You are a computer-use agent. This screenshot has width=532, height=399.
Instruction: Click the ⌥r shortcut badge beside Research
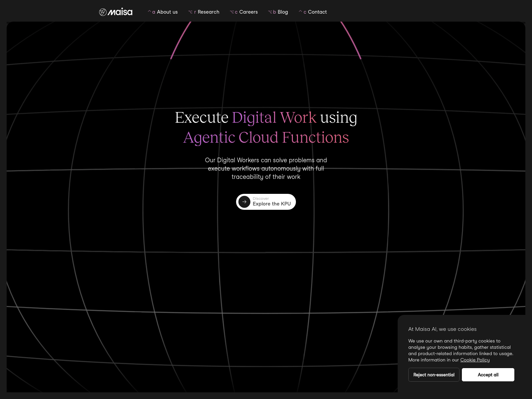pos(192,12)
